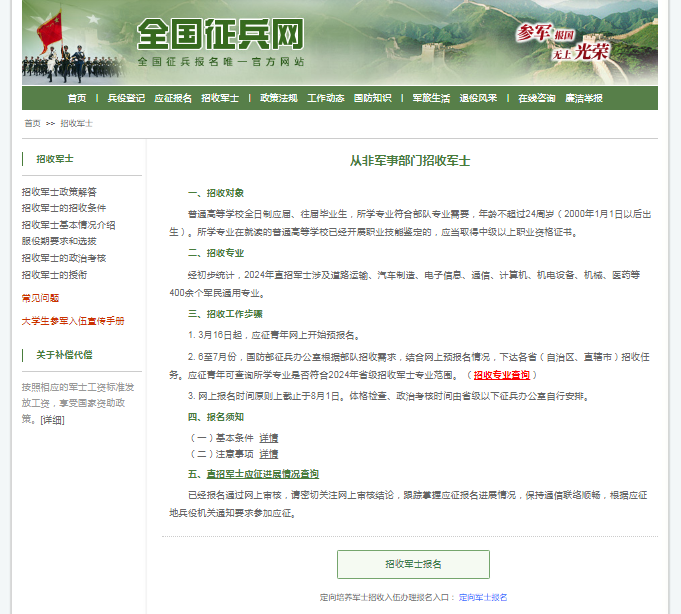The image size is (681, 614).
Task: Open the red 常见问题 link
Action: [x=40, y=298]
